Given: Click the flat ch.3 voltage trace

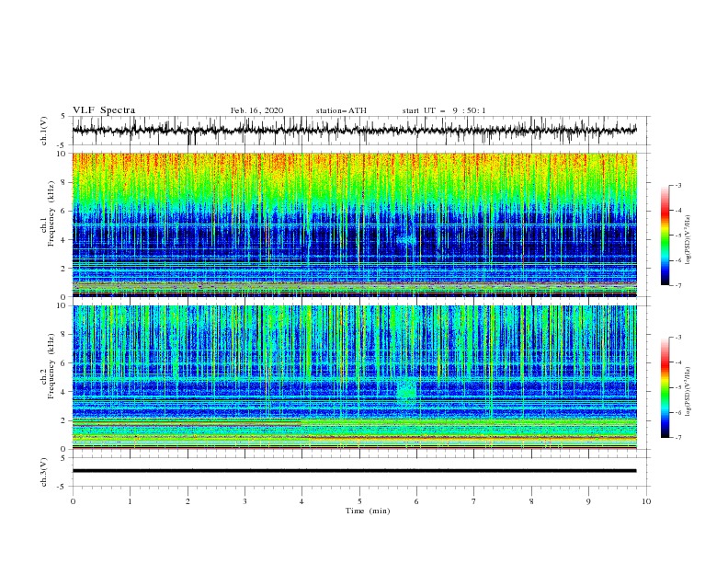Looking at the screenshot, I should click(354, 471).
